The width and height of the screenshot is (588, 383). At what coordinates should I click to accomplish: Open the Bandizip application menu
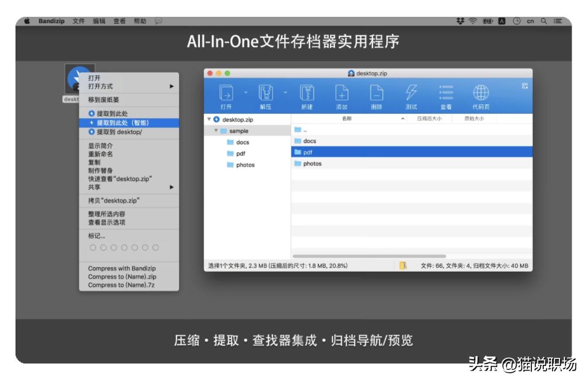(x=52, y=21)
